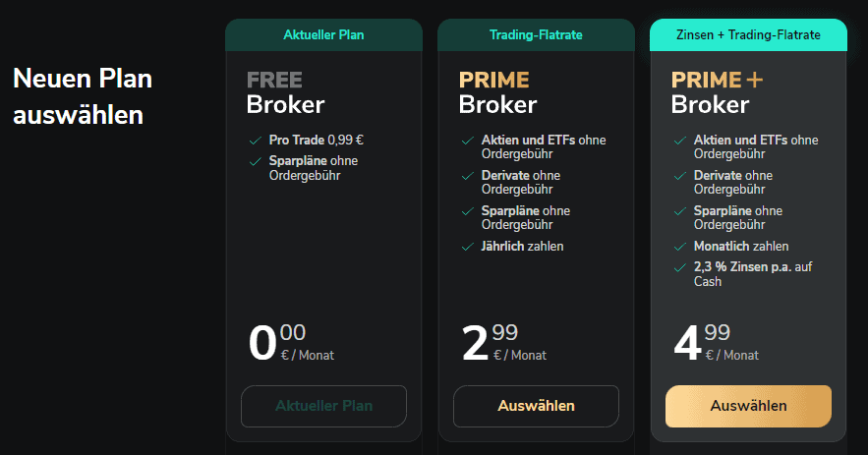The height and width of the screenshot is (455, 868).
Task: Click Sparpläne checkmark in PRIME+ Broker card
Action: [679, 211]
